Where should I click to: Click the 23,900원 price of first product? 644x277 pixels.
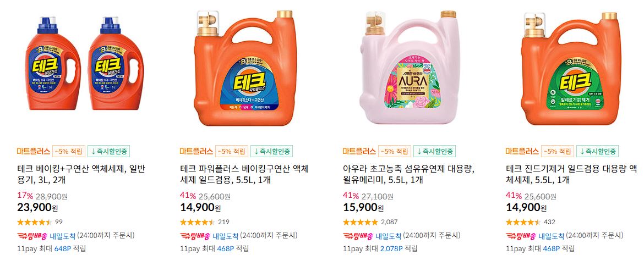pos(37,207)
